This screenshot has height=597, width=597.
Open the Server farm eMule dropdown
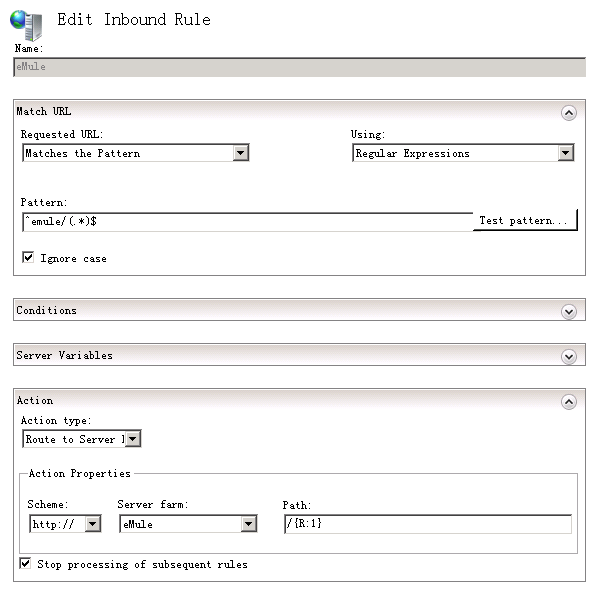[248, 524]
